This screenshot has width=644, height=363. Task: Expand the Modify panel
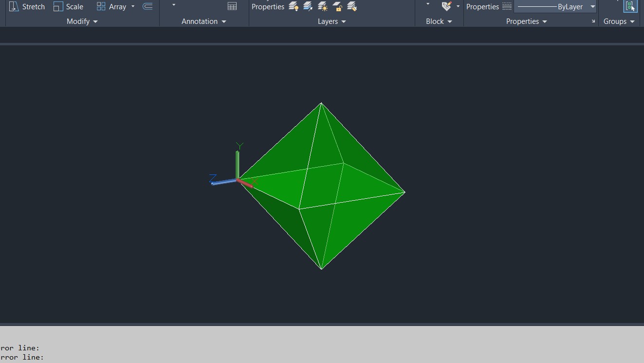pos(82,21)
